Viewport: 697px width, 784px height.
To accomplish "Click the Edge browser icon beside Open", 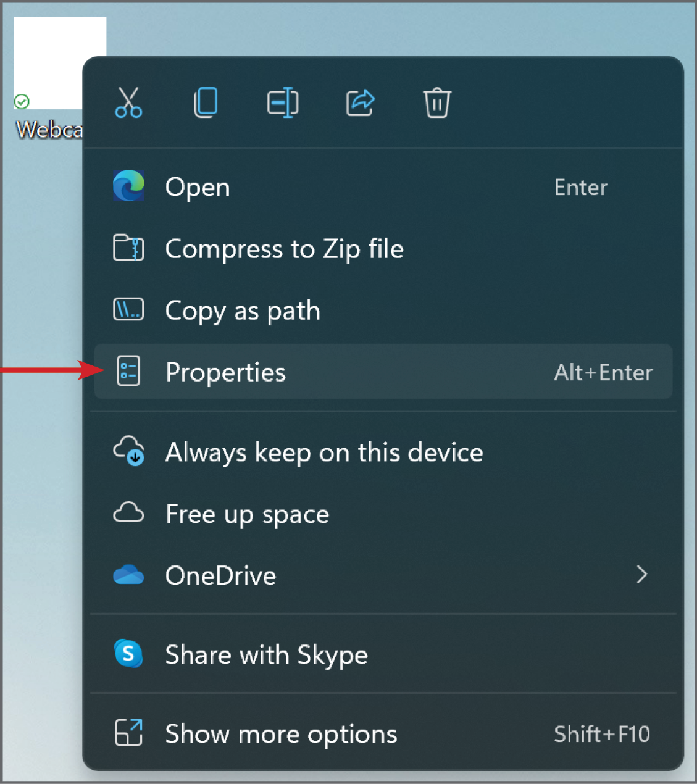I will pos(128,186).
